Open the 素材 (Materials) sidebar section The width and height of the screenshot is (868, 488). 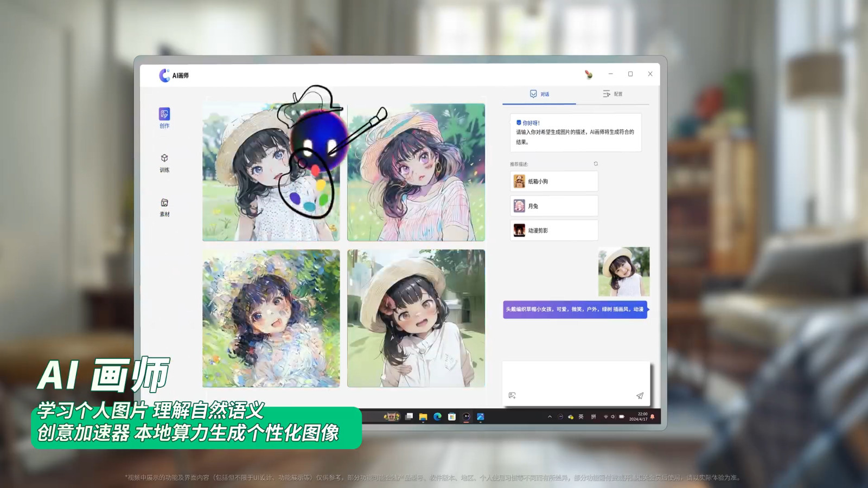(164, 207)
